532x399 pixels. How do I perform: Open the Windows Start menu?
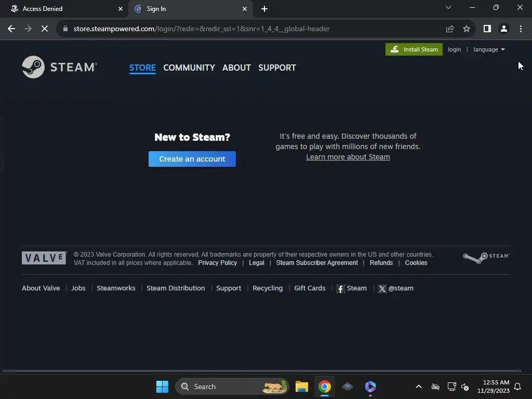pyautogui.click(x=162, y=387)
